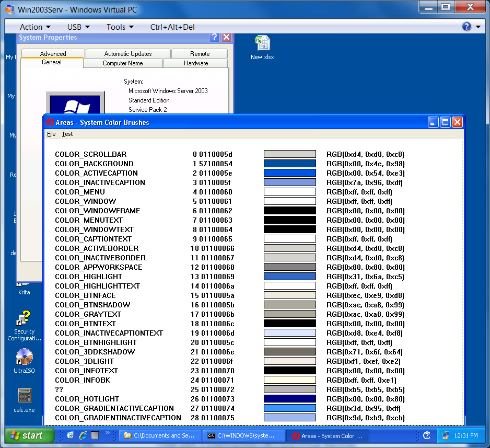This screenshot has height=448, width=490.
Task: Click the Windows start button
Action: 30,435
